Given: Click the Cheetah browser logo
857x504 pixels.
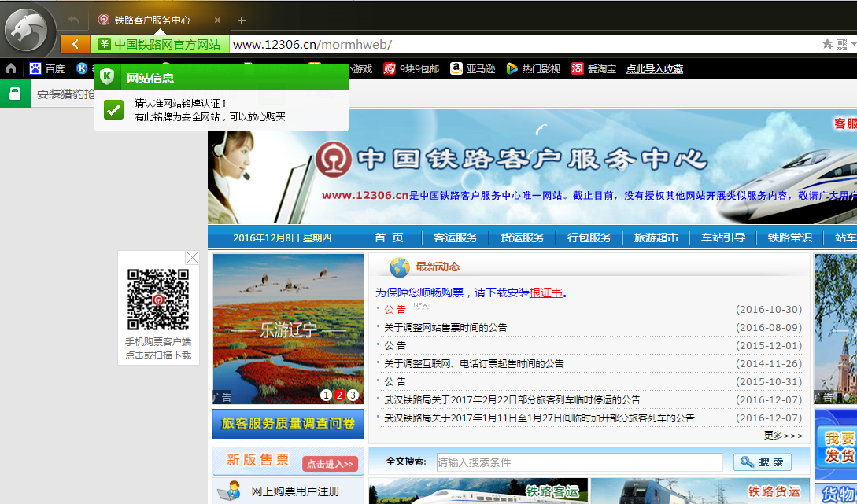Looking at the screenshot, I should coord(28,28).
